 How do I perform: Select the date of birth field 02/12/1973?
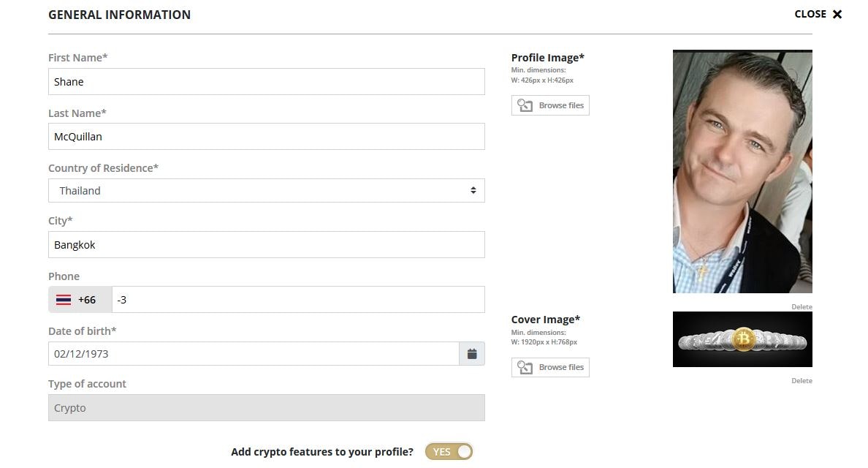(x=254, y=354)
